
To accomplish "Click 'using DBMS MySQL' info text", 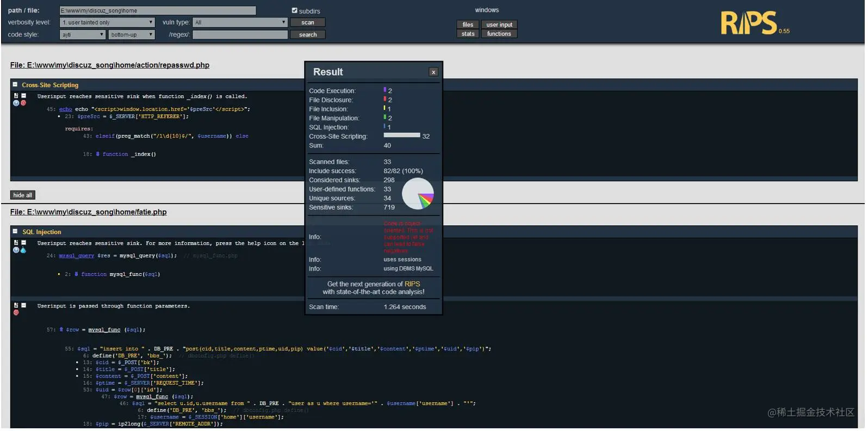I will 408,269.
